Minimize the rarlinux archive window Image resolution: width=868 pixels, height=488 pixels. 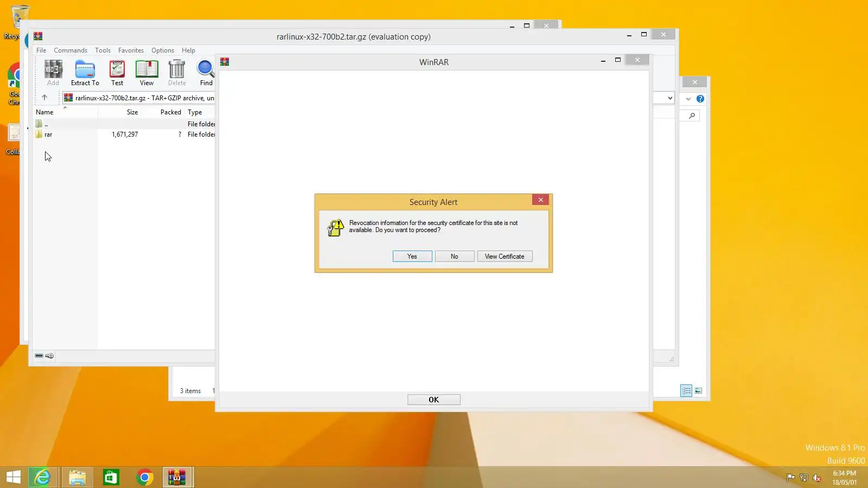click(x=629, y=35)
